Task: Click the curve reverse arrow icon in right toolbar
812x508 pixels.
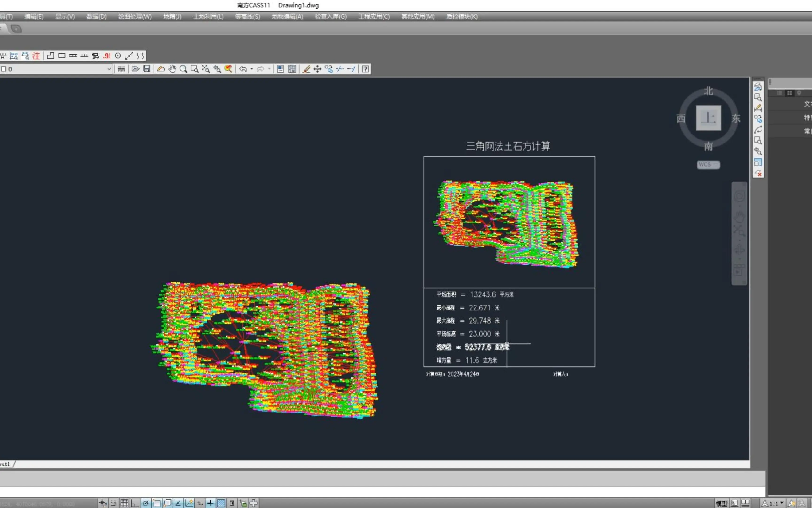Action: [x=758, y=130]
